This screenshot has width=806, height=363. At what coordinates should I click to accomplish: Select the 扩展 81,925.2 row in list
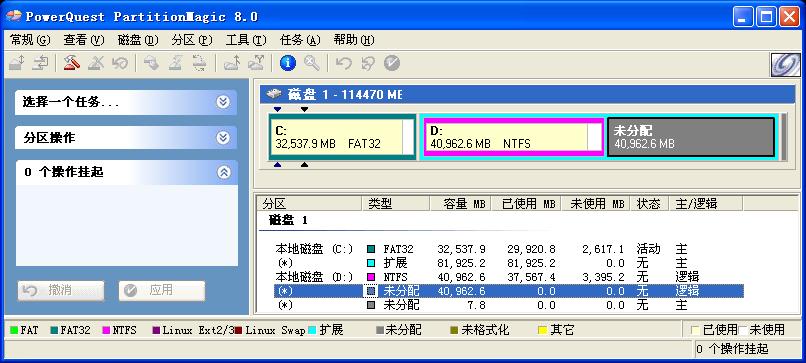508,263
